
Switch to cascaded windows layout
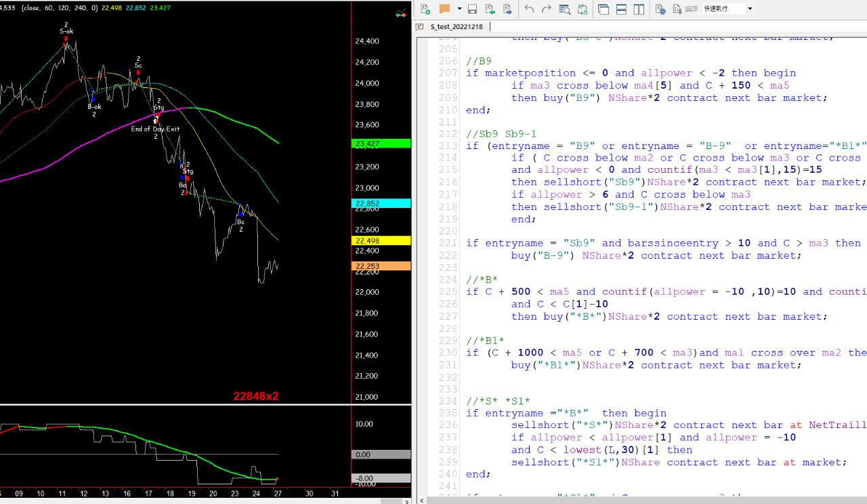604,9
